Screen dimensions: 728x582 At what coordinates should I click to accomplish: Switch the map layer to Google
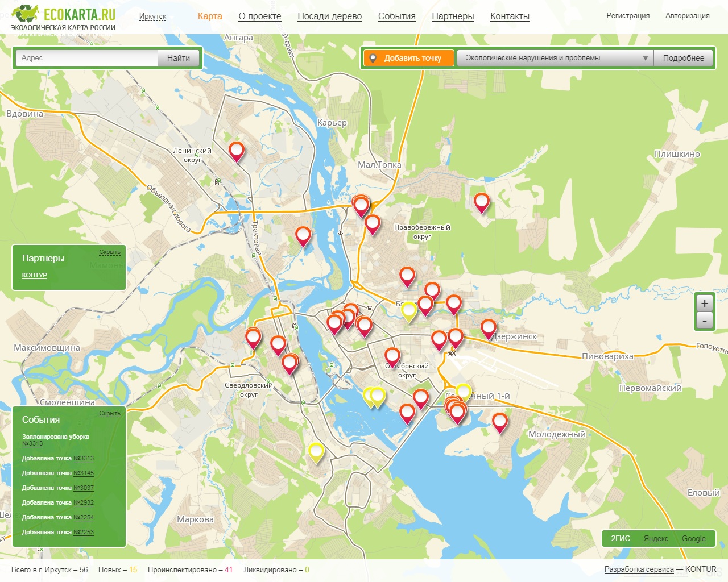click(x=693, y=539)
